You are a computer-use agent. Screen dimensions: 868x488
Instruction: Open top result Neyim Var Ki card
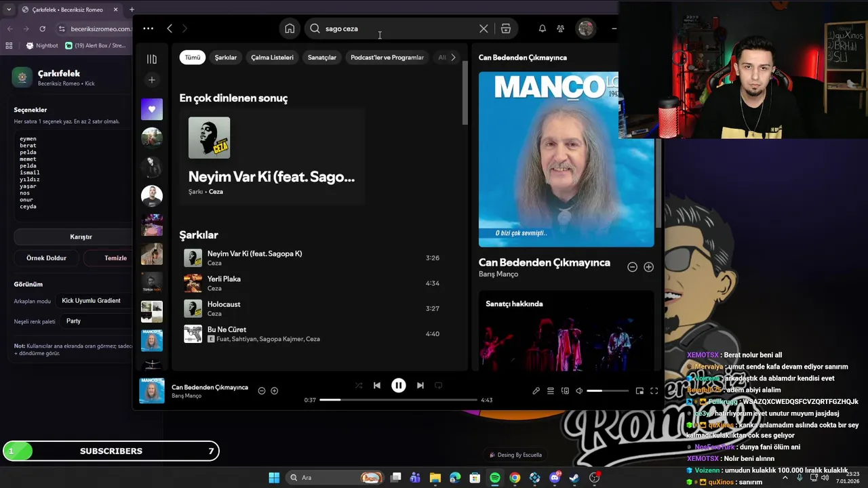tap(272, 157)
